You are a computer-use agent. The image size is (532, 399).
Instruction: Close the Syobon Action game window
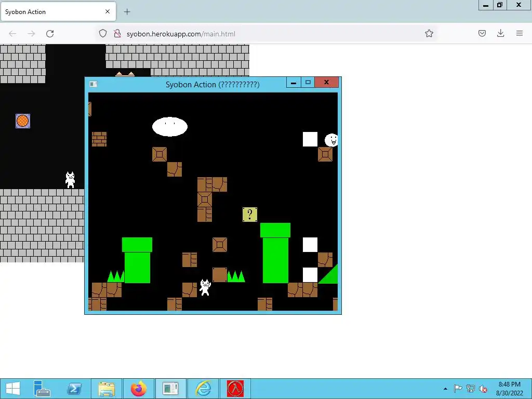326,82
